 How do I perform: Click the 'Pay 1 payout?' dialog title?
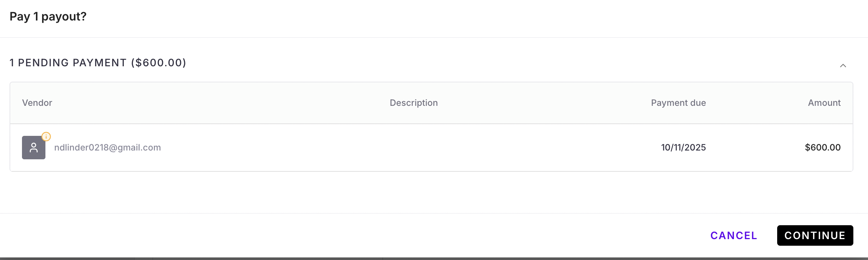tap(48, 16)
